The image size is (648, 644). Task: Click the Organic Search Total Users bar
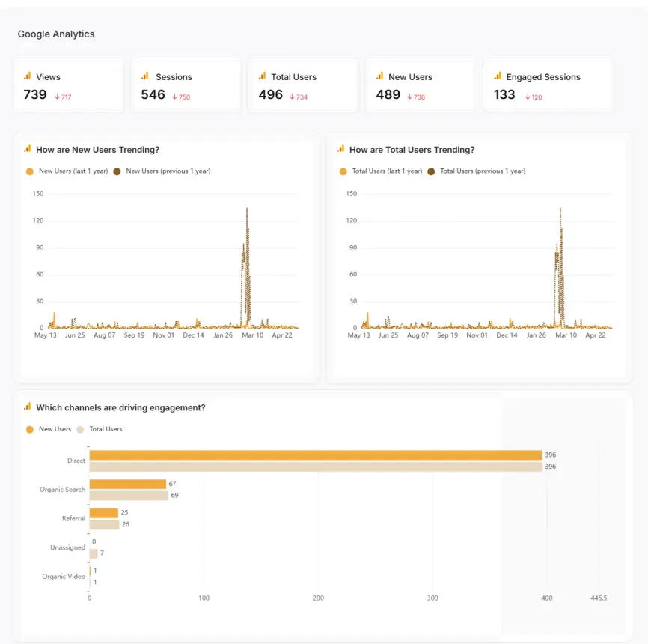point(129,495)
